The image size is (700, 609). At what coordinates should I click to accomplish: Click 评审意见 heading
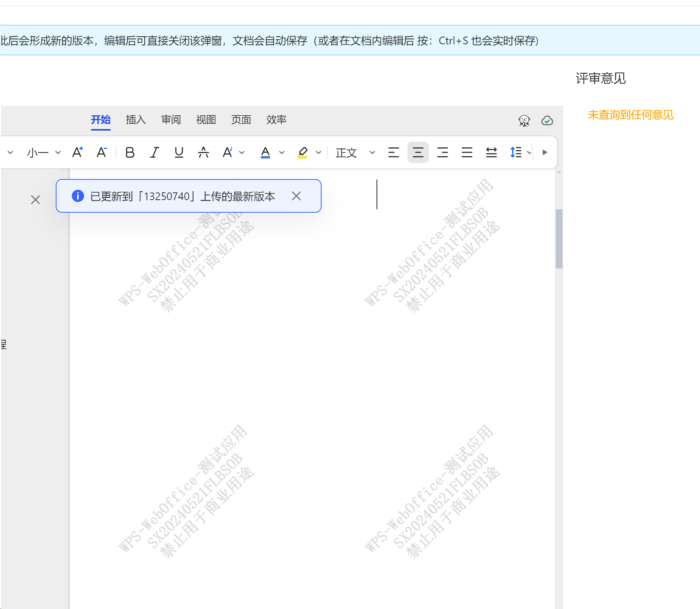(601, 78)
